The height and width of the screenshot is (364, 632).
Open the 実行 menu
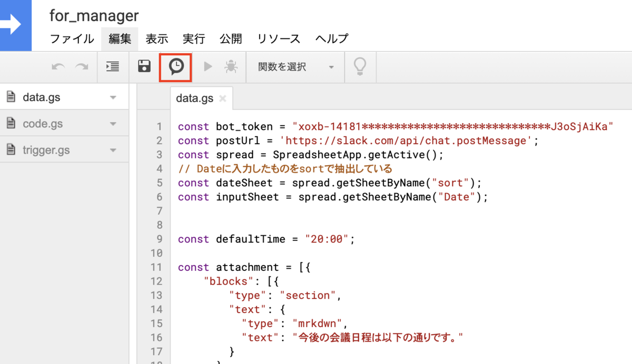[x=194, y=38]
